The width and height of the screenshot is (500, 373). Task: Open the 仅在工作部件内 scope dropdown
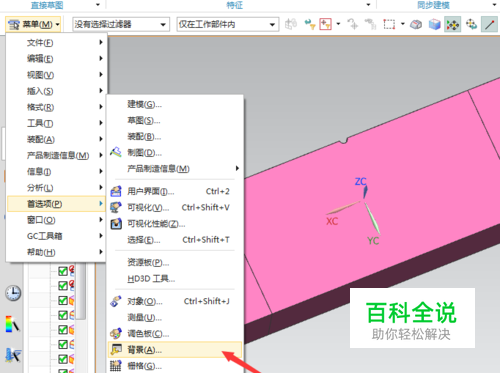[x=228, y=24]
